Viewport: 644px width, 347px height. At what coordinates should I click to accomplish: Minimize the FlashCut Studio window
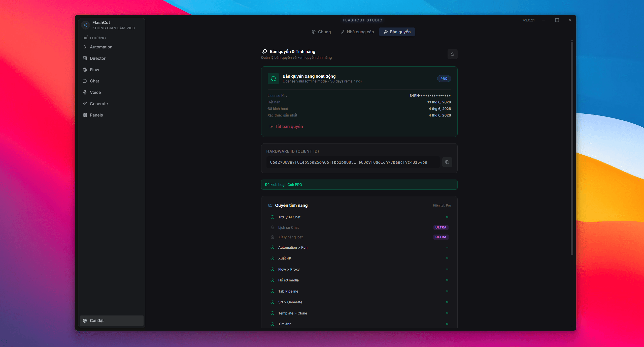544,20
